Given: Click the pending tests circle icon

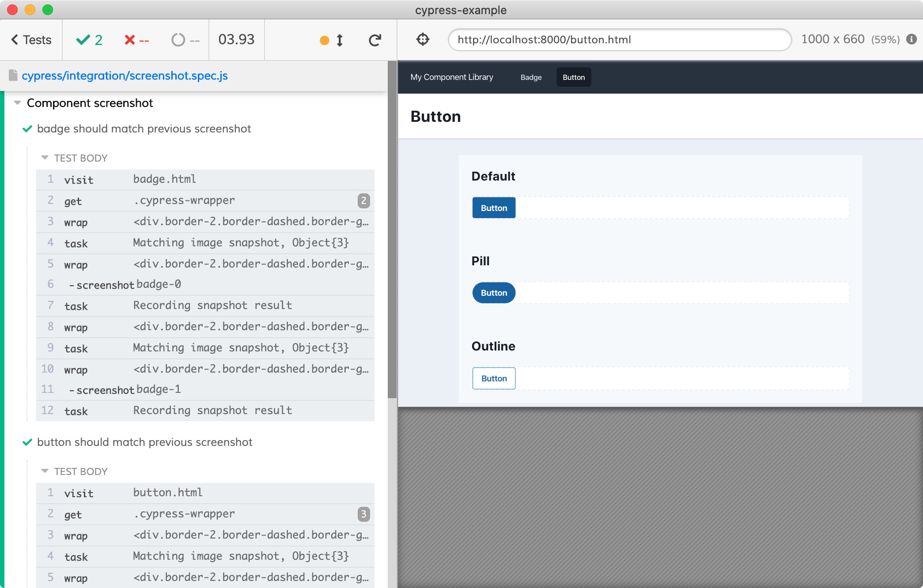Looking at the screenshot, I should [x=178, y=40].
